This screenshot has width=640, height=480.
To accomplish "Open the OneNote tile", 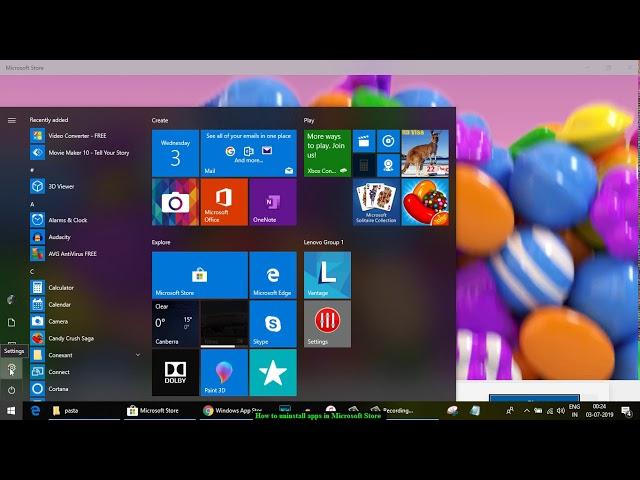I will pyautogui.click(x=273, y=202).
